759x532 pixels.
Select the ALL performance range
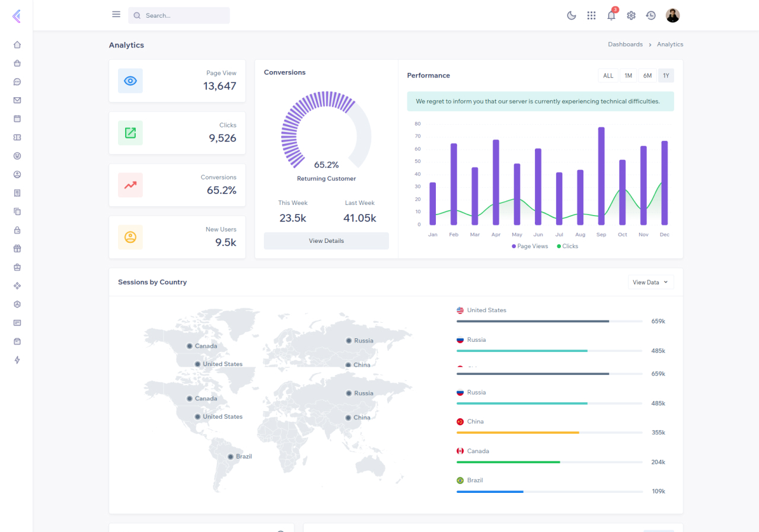tap(608, 76)
